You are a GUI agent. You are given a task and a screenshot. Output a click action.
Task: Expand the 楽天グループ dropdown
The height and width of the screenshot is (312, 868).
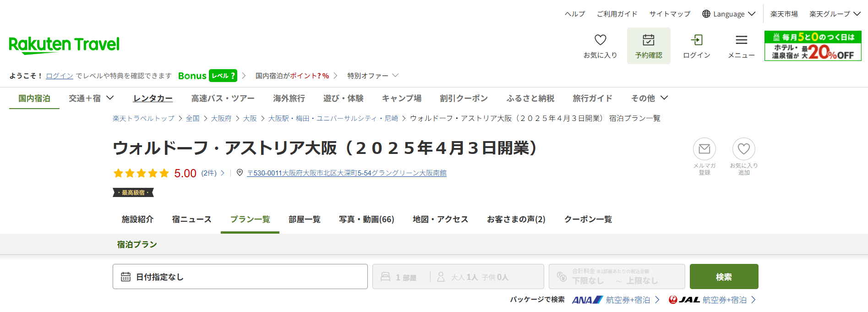click(834, 14)
